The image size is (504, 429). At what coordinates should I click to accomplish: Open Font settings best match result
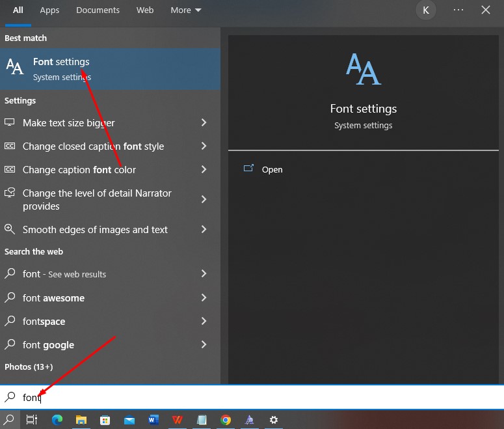pyautogui.click(x=110, y=69)
